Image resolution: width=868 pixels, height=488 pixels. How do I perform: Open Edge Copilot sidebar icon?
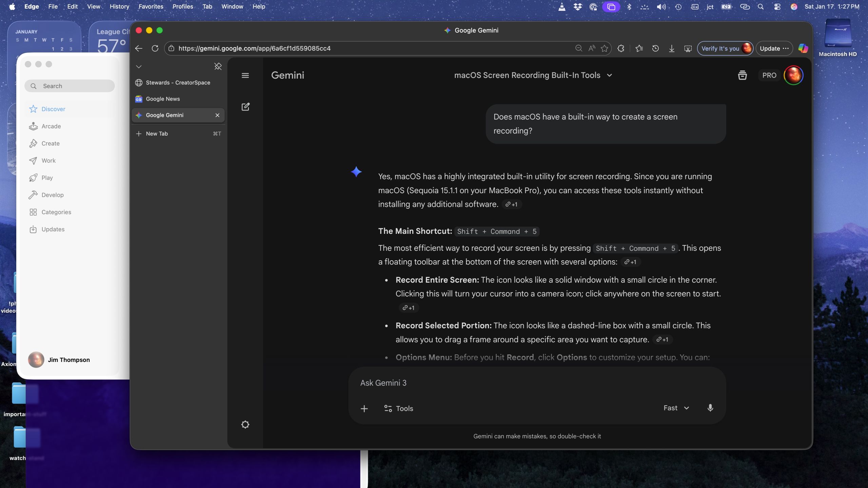point(803,48)
